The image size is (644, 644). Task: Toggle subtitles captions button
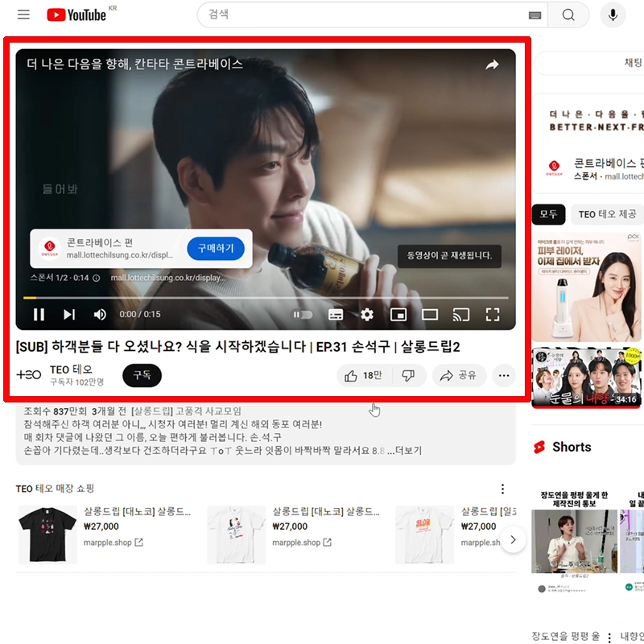(x=336, y=315)
